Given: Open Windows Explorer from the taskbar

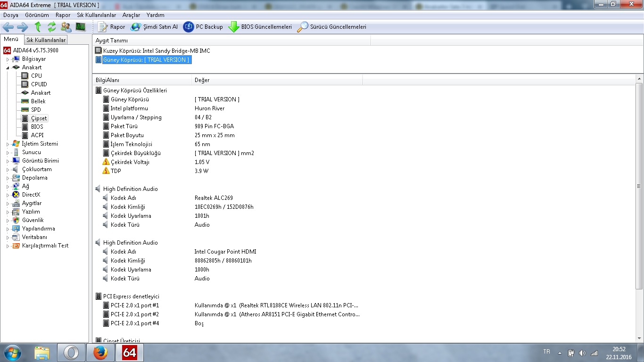Looking at the screenshot, I should point(42,353).
